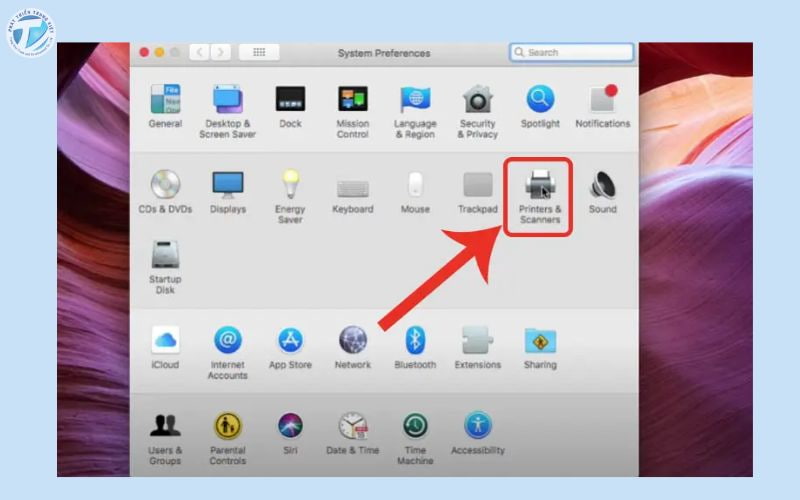This screenshot has height=500, width=800.
Task: Open Startup Disk preferences
Action: pyautogui.click(x=165, y=255)
